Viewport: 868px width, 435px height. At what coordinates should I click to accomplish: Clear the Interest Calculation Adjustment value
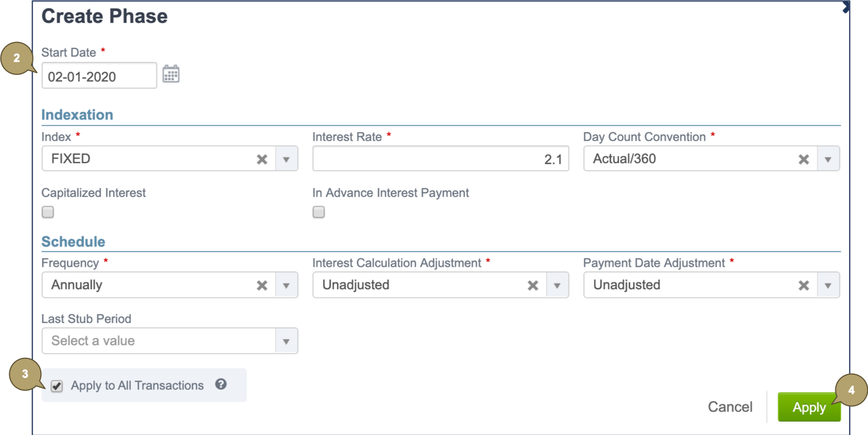[533, 285]
